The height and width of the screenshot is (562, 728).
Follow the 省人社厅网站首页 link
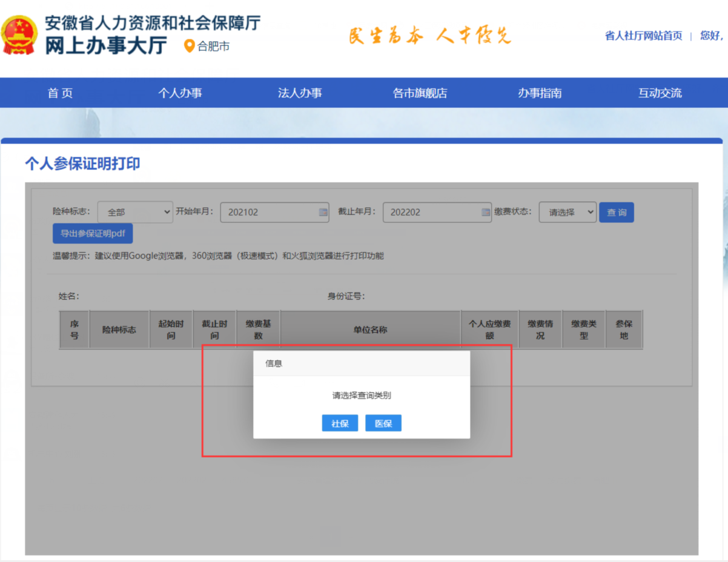coord(643,36)
